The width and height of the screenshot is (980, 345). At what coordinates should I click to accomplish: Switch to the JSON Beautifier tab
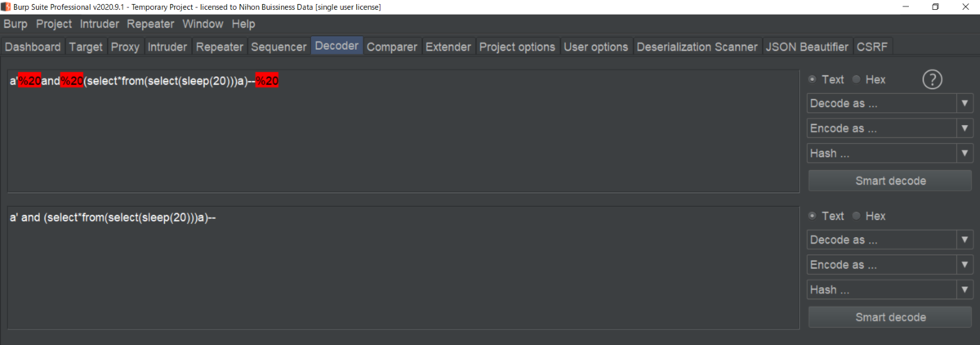tap(808, 47)
